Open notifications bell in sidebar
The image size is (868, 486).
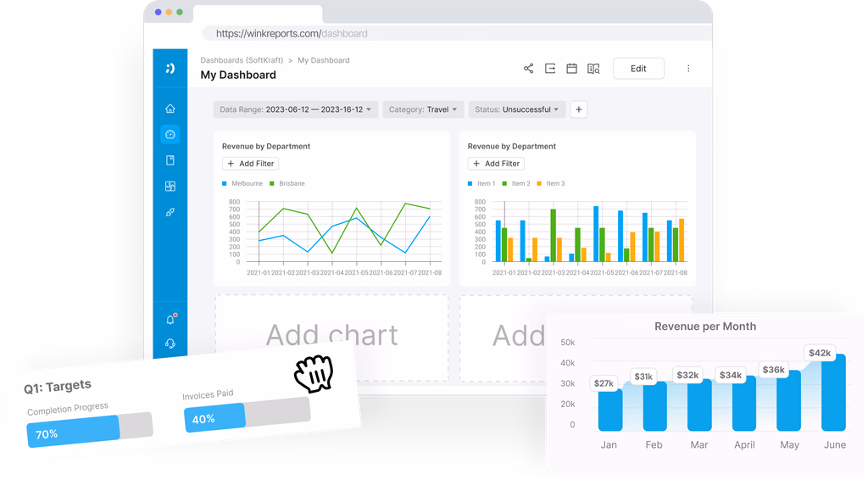170,319
